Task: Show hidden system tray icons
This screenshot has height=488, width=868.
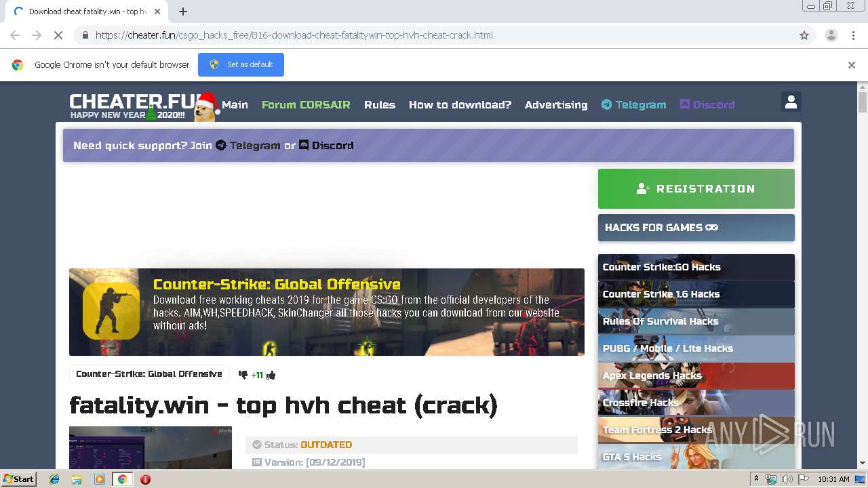Action: [756, 479]
